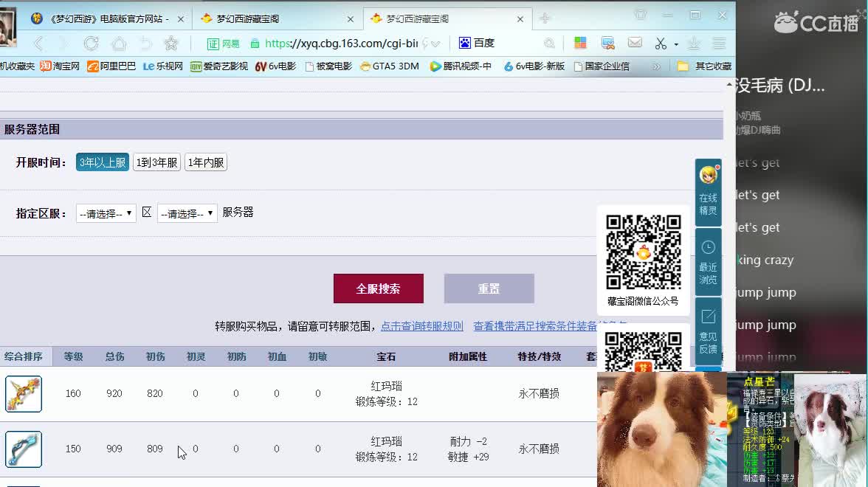Sort results by 初伤 column
Screen dimensions: 868x487
tap(155, 356)
